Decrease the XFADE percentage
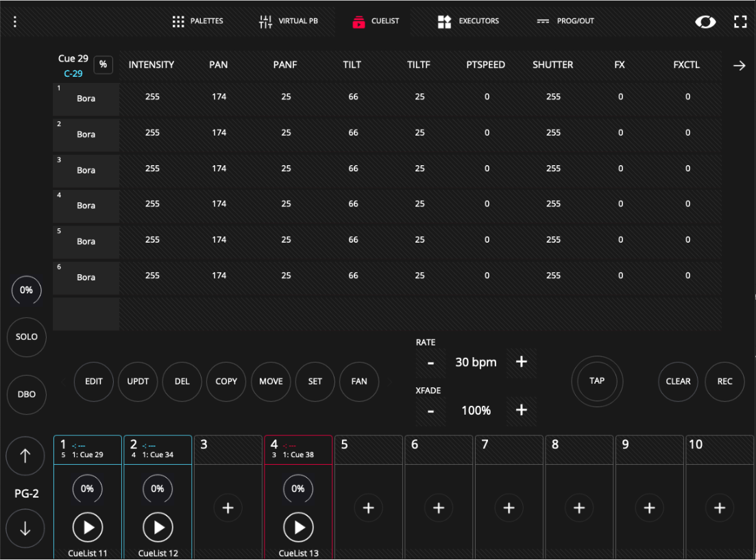This screenshot has width=756, height=560. (x=430, y=411)
